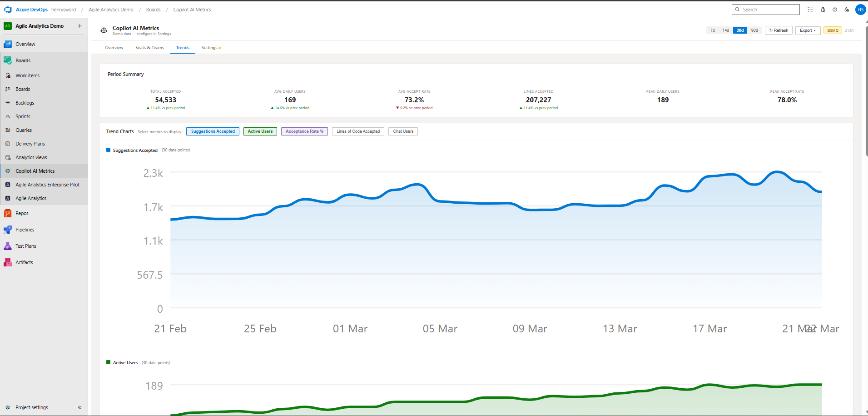
Task: Toggle the Lines of Code Accepted metric
Action: (358, 131)
